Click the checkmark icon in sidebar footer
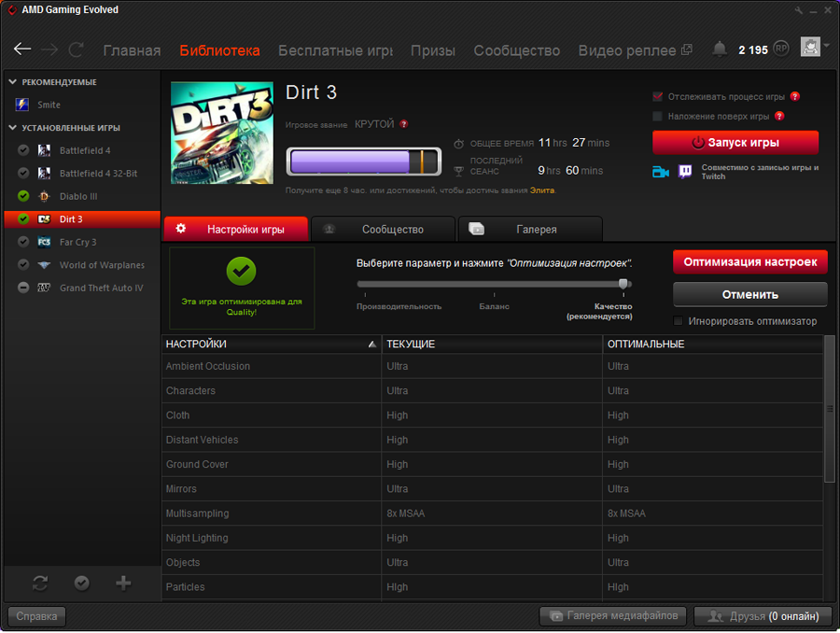Screen dimensions: 840x633 tap(82, 584)
